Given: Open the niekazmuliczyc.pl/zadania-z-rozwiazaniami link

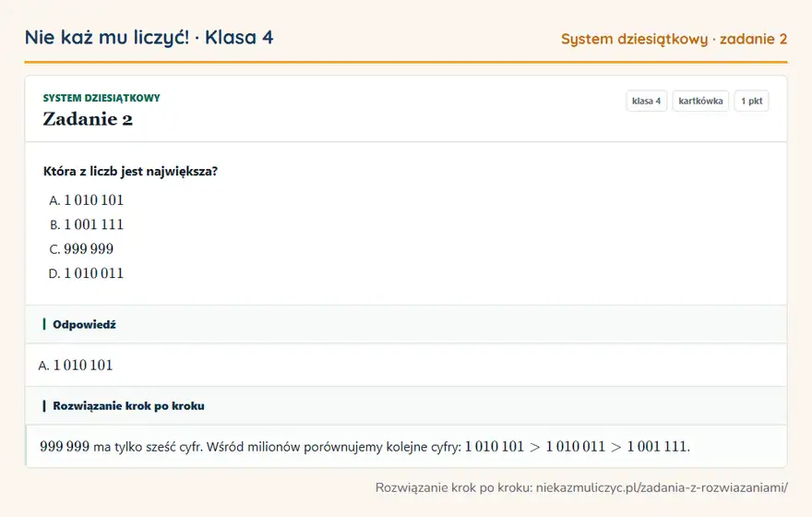Looking at the screenshot, I should click(662, 487).
